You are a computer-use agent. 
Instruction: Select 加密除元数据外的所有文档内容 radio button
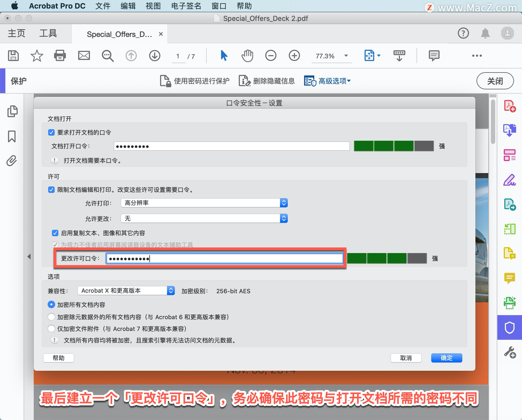coord(51,317)
